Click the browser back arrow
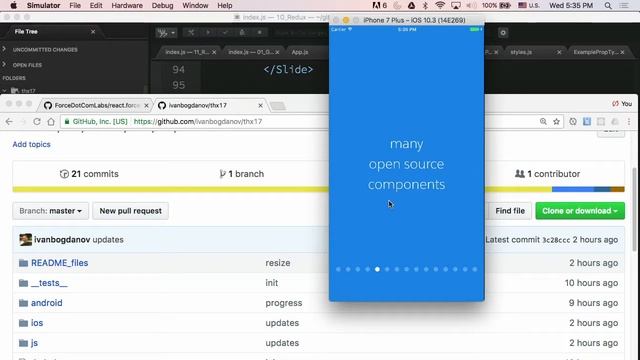Viewport: 640px width, 360px height. pos(9,122)
